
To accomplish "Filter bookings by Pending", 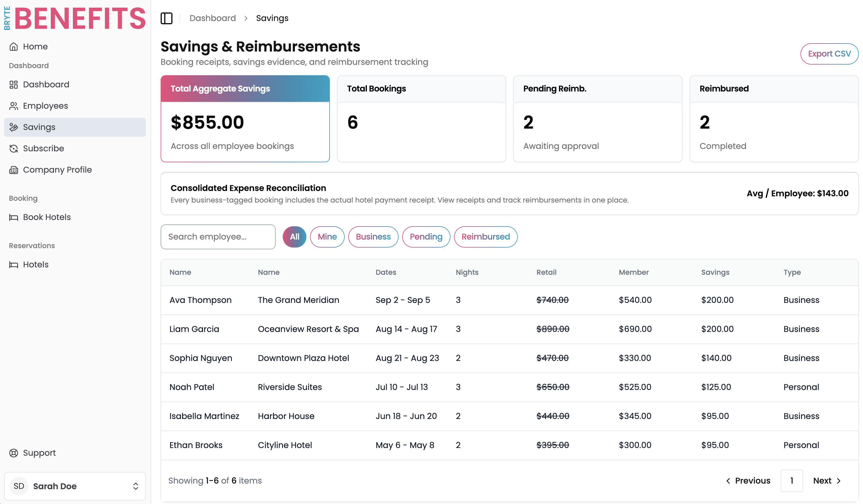I will click(x=426, y=237).
